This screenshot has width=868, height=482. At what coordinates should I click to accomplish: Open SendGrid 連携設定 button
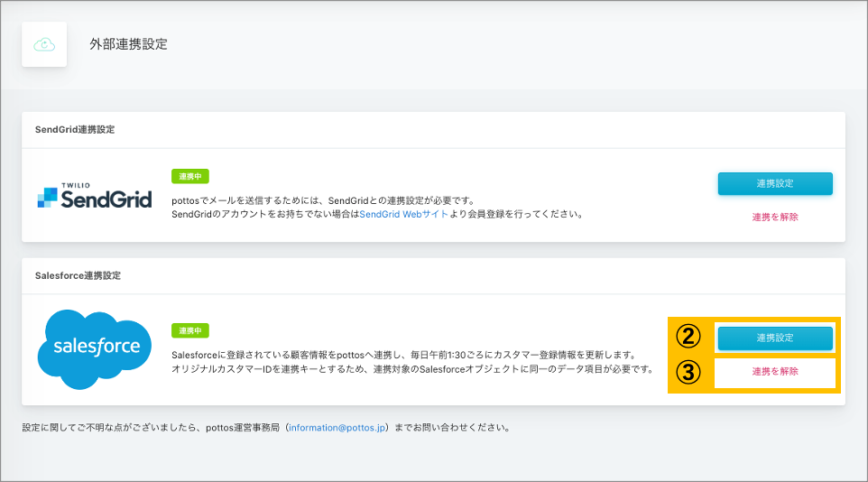click(775, 183)
